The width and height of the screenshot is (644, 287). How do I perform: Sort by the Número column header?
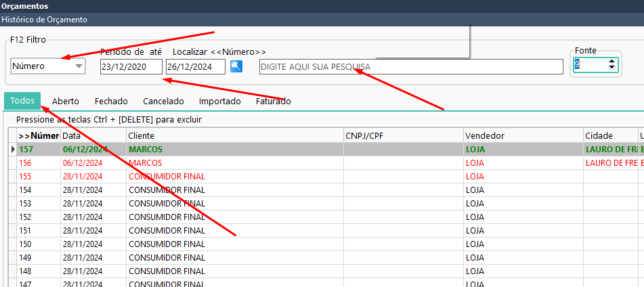[x=39, y=135]
